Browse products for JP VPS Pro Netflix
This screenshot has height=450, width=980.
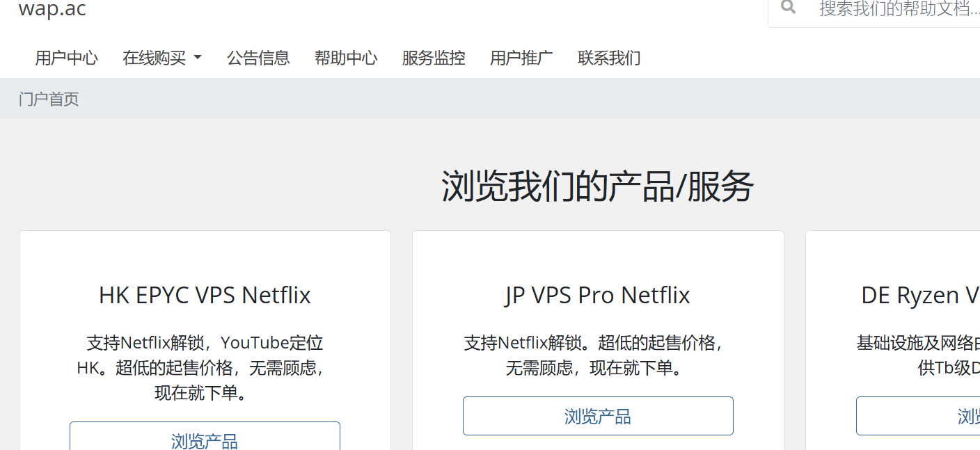pyautogui.click(x=598, y=416)
